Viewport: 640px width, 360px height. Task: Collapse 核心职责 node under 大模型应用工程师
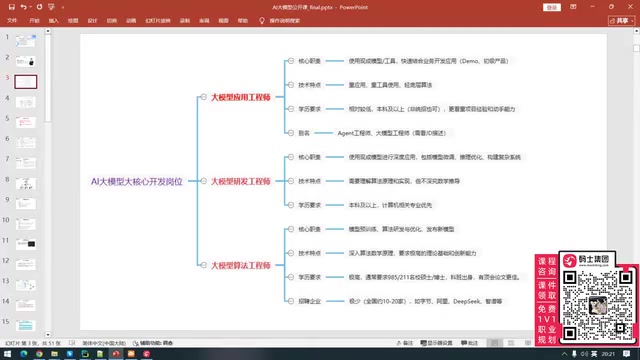pyautogui.click(x=291, y=61)
